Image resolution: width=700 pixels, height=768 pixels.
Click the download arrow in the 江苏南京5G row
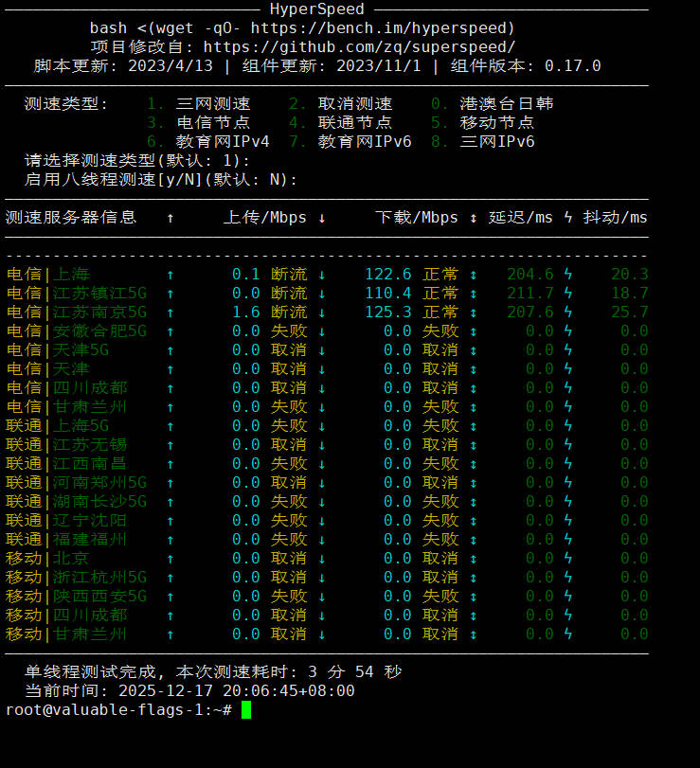point(322,313)
